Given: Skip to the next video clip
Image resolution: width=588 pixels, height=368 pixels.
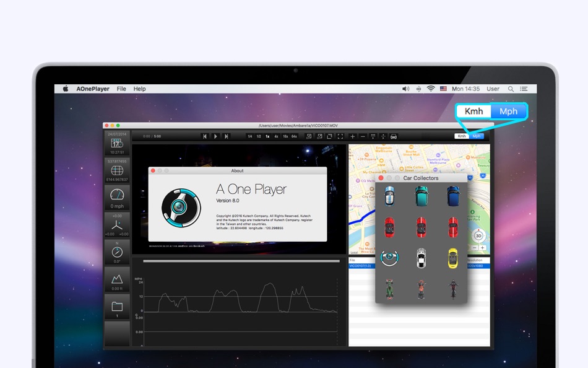Looking at the screenshot, I should click(226, 136).
